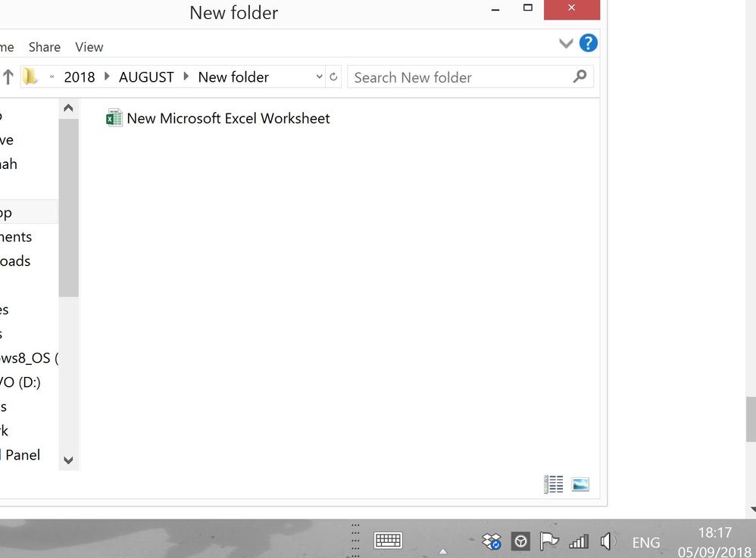The image size is (756, 558).
Task: Expand the ribbon using the chevron
Action: [x=566, y=44]
